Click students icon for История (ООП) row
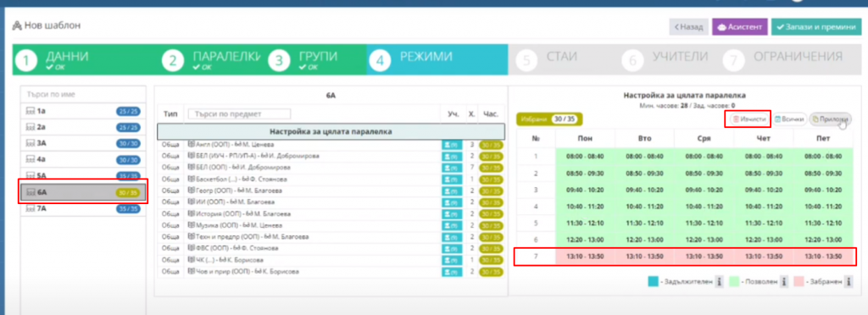 [452, 213]
